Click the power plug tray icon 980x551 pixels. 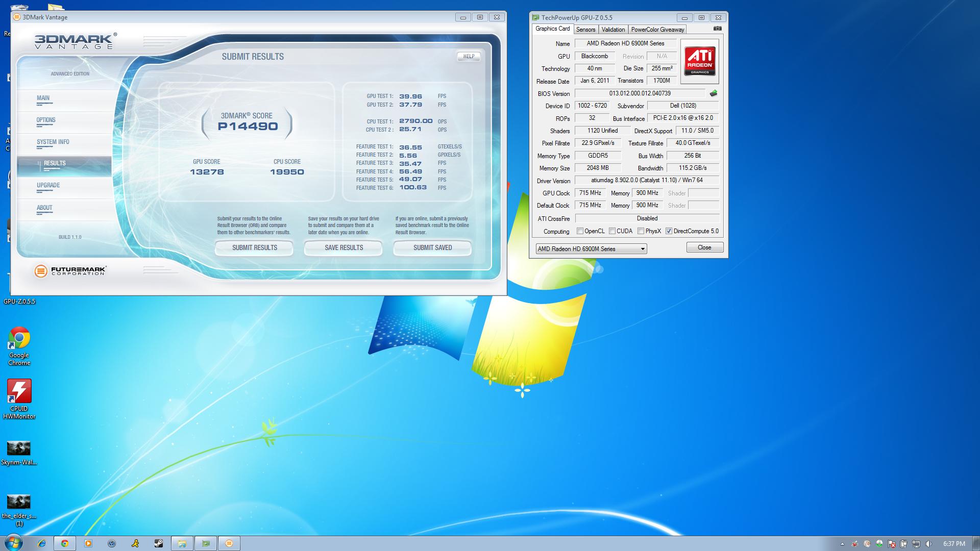[x=904, y=544]
